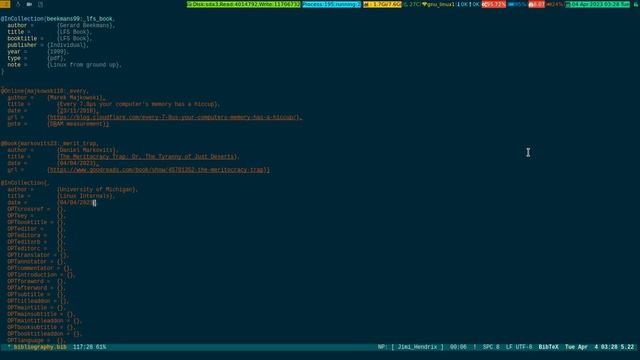This screenshot has width=640, height=360.
Task: Click the orange workspace indicator in top bar
Action: [x=5, y=4]
